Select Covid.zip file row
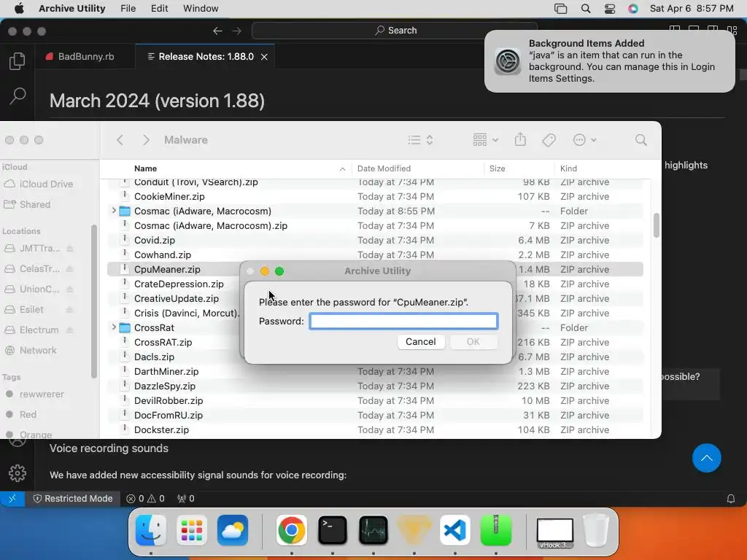This screenshot has width=747, height=560. 375,240
